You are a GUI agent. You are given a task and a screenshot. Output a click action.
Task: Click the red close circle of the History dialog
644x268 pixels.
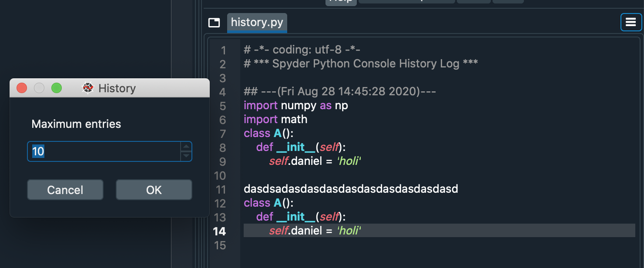pyautogui.click(x=21, y=88)
